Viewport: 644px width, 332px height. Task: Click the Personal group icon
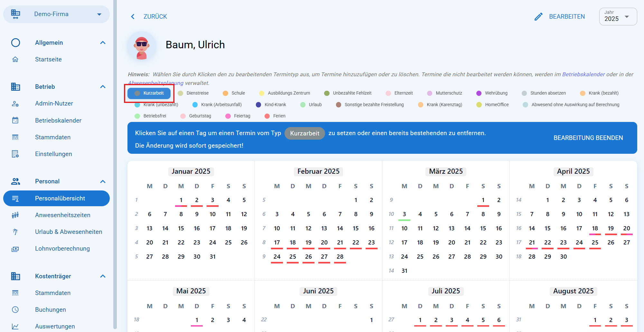15,181
